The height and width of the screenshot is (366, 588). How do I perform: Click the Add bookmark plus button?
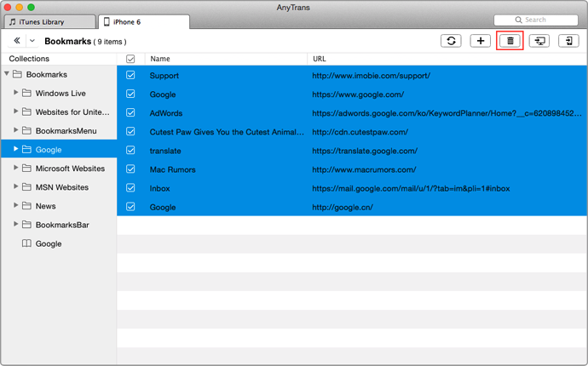[x=481, y=41]
